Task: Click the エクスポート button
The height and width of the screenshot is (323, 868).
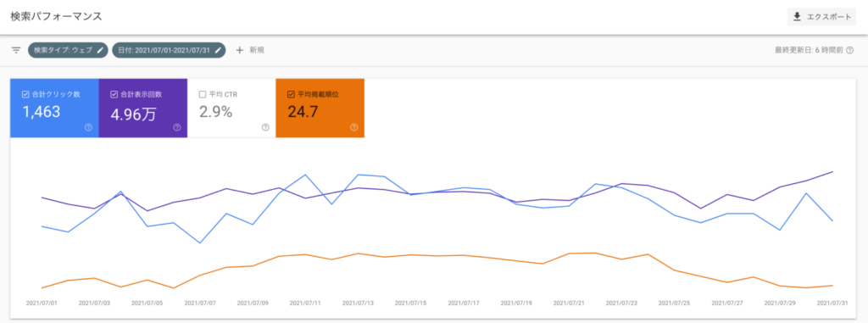Action: (821, 17)
